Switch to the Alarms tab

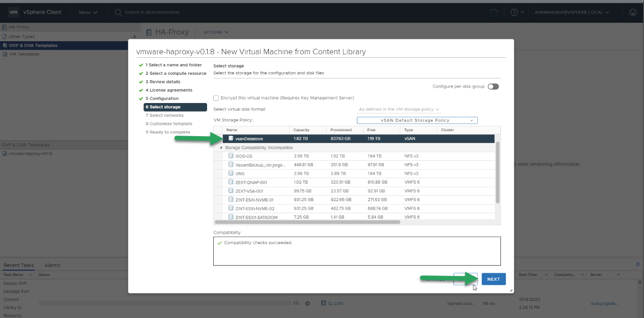coord(52,265)
